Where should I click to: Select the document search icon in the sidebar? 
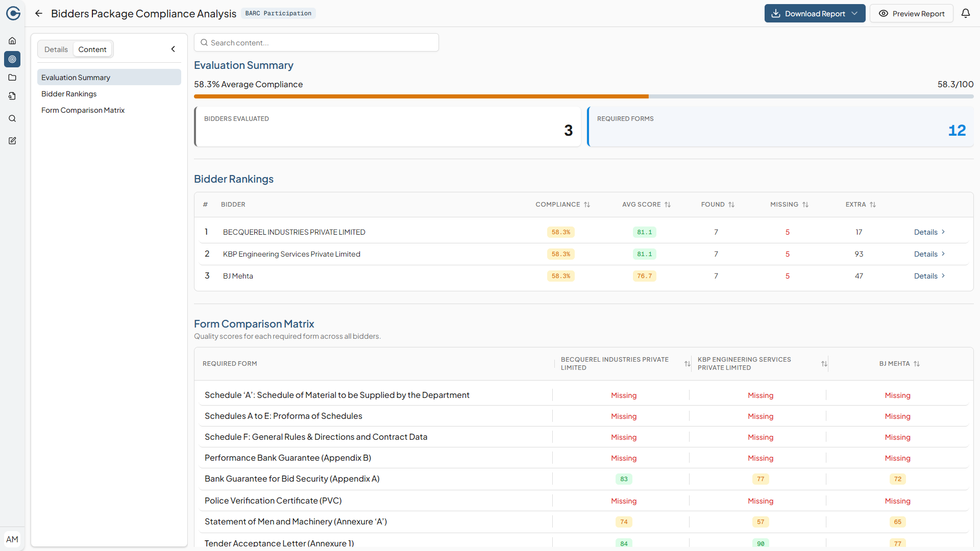coord(12,96)
